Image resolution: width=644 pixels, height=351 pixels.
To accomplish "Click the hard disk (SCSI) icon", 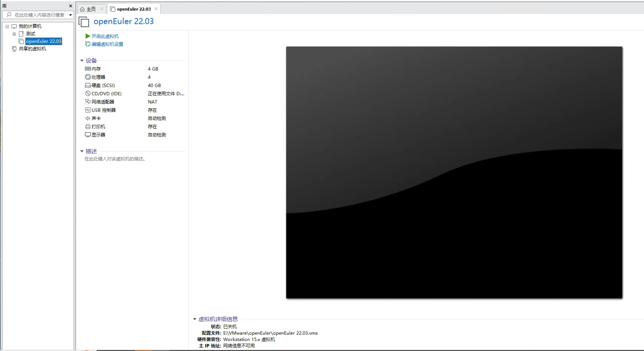I will 88,85.
